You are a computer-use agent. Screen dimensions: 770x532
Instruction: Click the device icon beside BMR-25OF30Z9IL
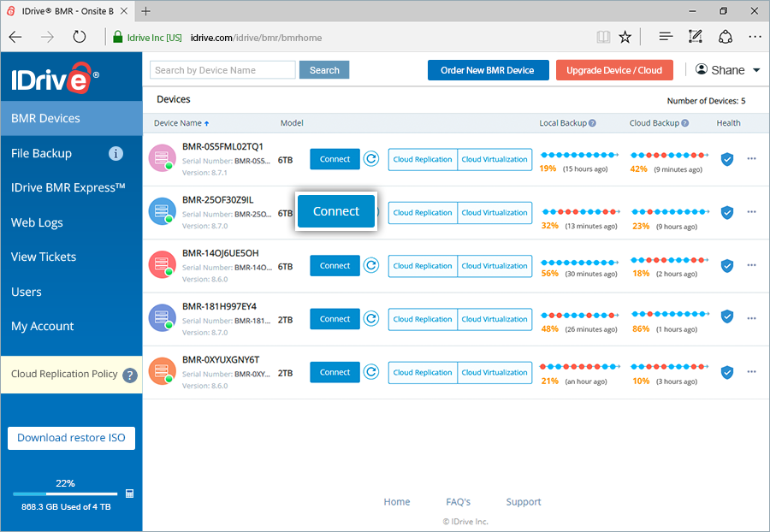[x=163, y=212]
